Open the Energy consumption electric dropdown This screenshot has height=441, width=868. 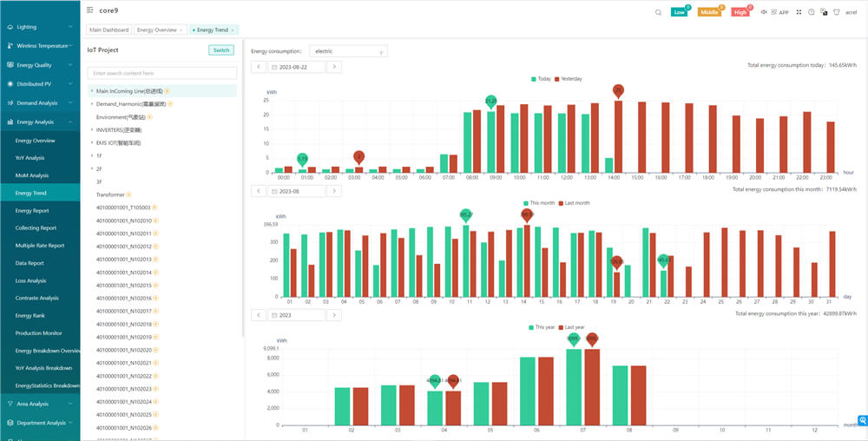tap(349, 51)
